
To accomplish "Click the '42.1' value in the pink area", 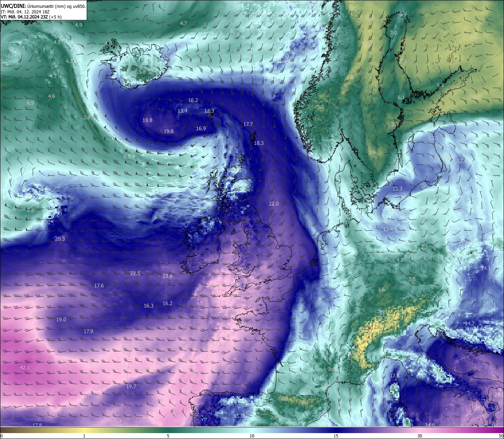I will 25,367.
